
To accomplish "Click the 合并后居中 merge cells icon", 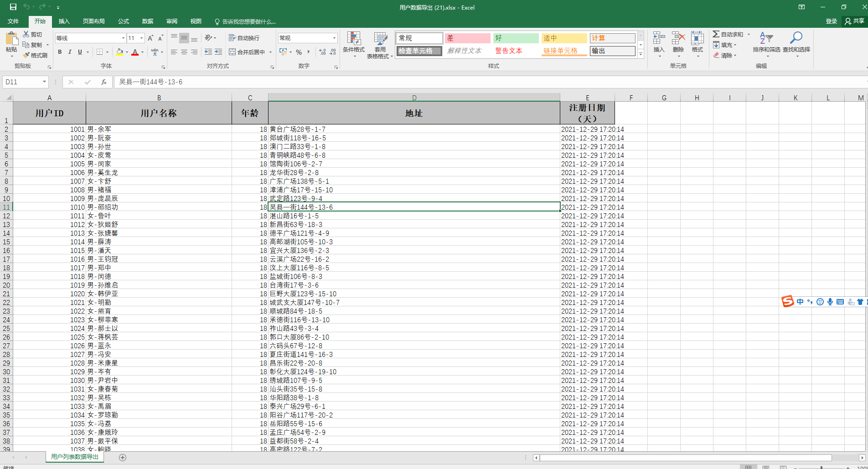I will [246, 52].
